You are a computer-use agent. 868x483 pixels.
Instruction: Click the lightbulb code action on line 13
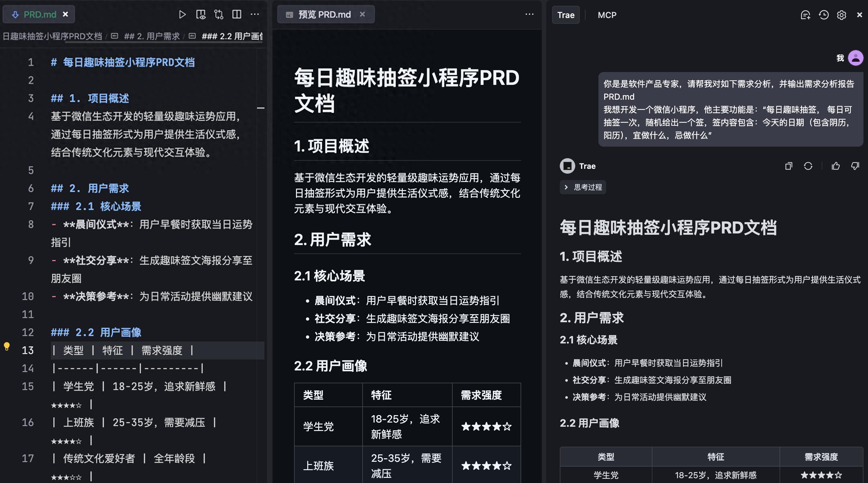[7, 347]
